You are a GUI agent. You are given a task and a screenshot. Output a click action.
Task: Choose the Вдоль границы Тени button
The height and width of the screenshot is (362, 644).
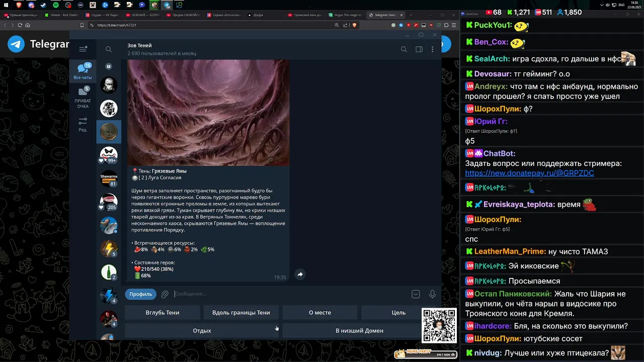[x=241, y=312]
